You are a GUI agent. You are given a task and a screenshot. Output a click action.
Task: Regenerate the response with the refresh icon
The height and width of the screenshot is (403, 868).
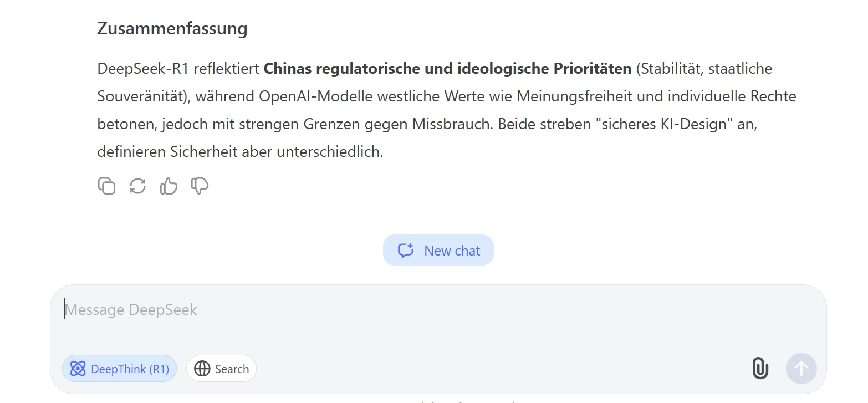pyautogui.click(x=137, y=186)
